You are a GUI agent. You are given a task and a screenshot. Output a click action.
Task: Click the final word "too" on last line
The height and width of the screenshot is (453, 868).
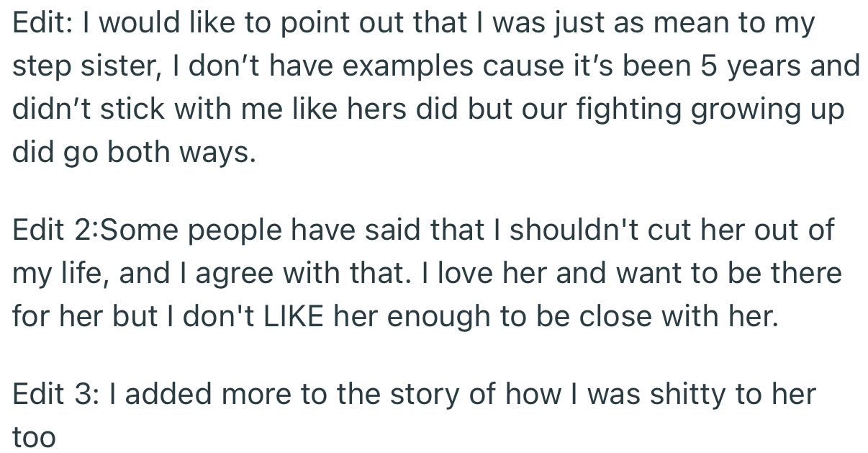[33, 437]
